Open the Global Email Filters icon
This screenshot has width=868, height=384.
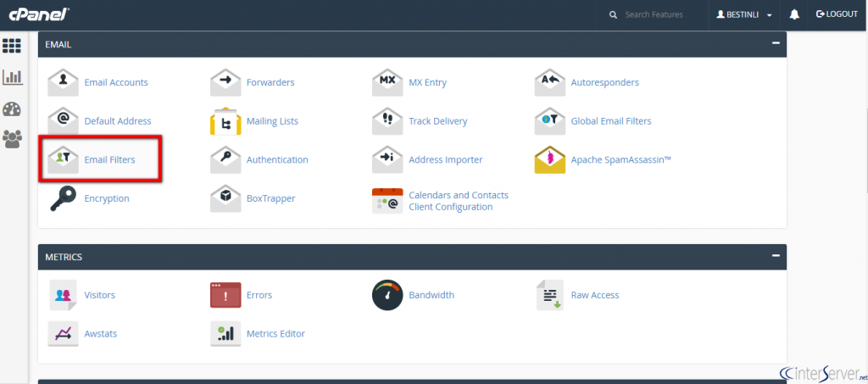(549, 121)
